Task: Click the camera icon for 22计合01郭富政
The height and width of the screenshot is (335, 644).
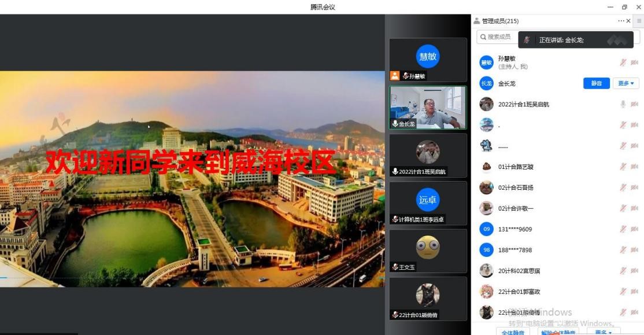Action: coord(634,292)
